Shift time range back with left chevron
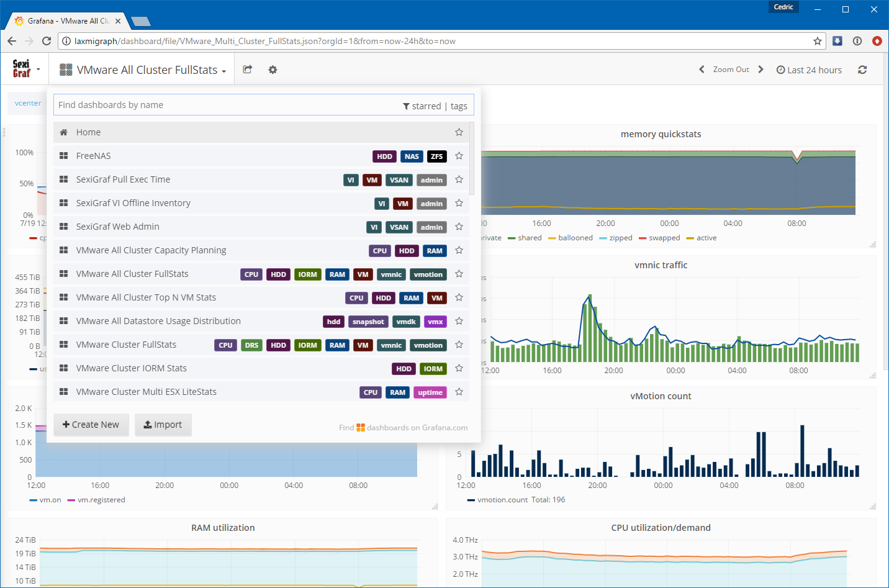889x588 pixels. click(702, 70)
